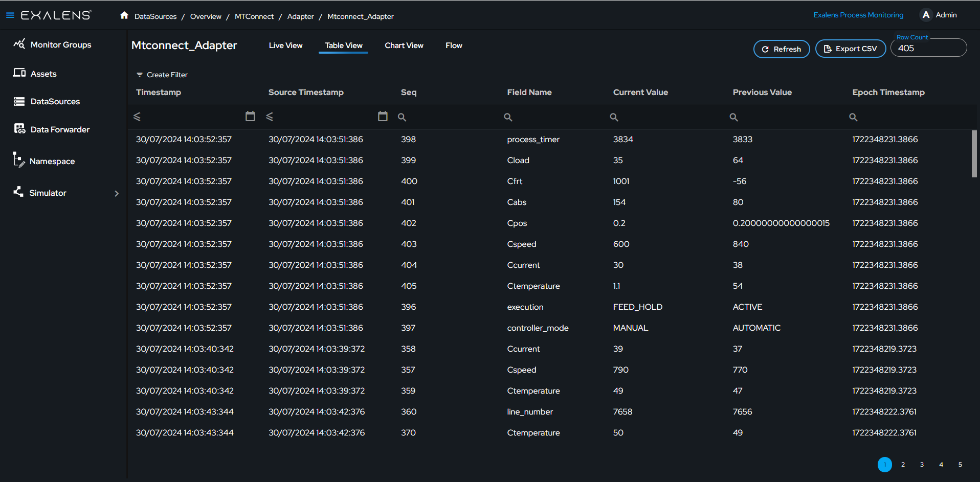Click Adapter breadcrumb link
The image size is (980, 482).
click(x=301, y=16)
